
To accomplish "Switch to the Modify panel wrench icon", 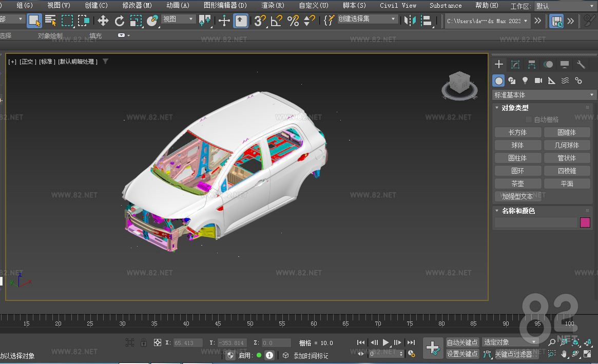I will (580, 65).
